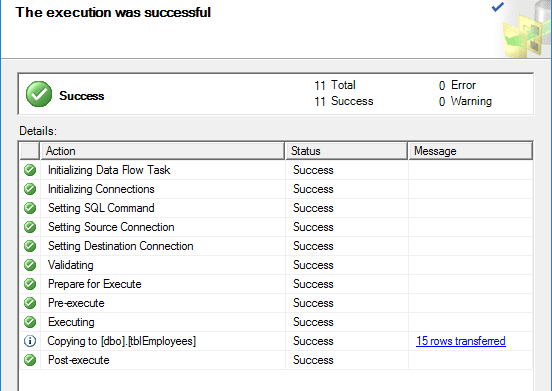This screenshot has width=552, height=391.
Task: Select the Prepare for Execute row
Action: coord(276,284)
